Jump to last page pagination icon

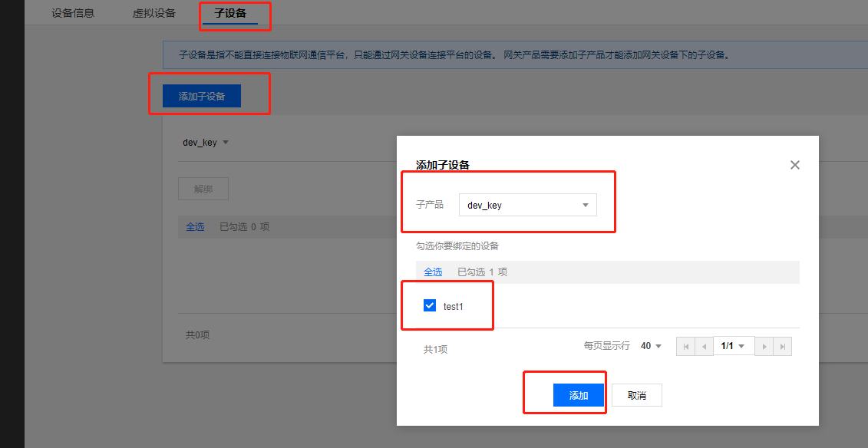pos(782,346)
